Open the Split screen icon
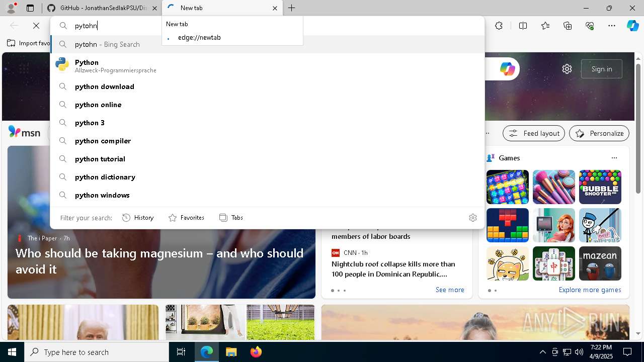The width and height of the screenshot is (644, 362). pos(523,26)
